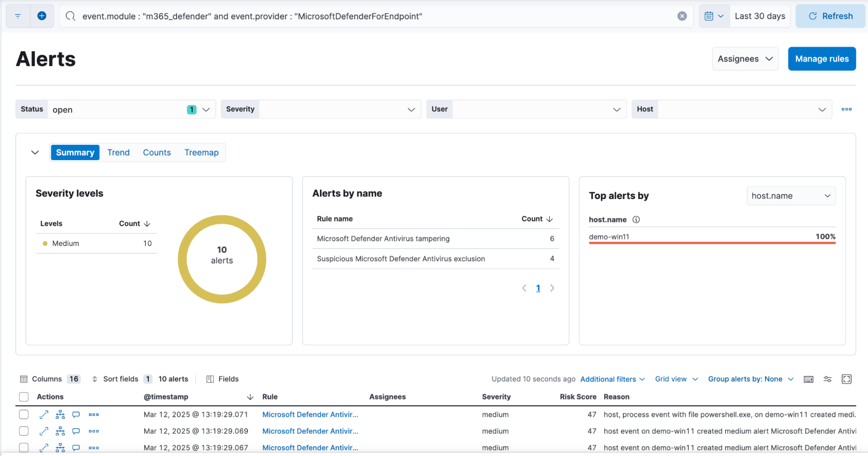The width and height of the screenshot is (868, 456).
Task: Select page 1 of alert names
Action: pos(538,288)
